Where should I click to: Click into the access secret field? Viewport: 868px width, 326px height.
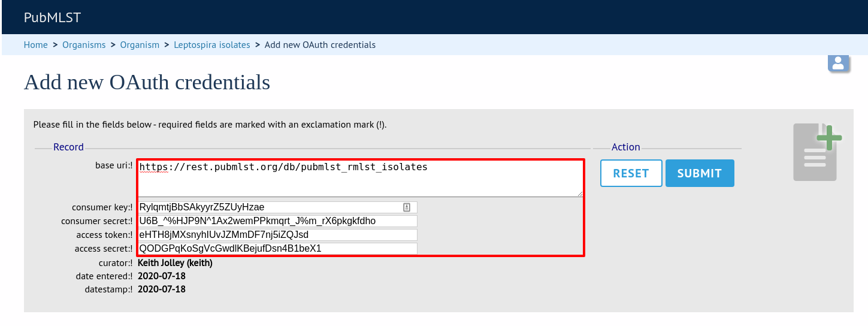(277, 249)
